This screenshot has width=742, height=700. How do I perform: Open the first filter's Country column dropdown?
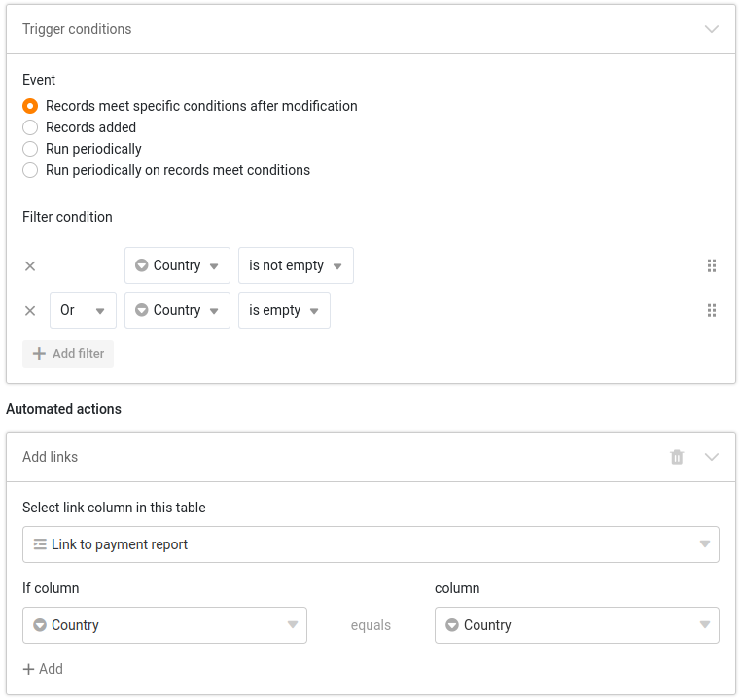tap(177, 265)
